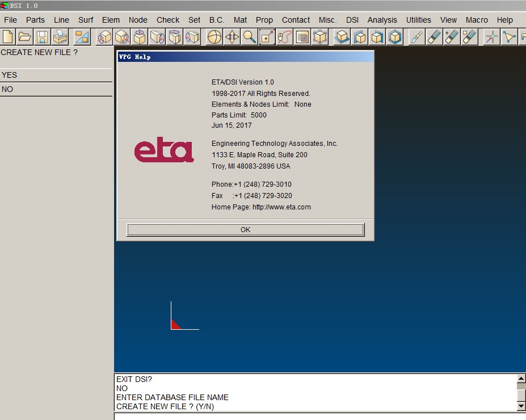Click the mouse freehand region icon
The height and width of the screenshot is (420, 526).
click(x=284, y=37)
